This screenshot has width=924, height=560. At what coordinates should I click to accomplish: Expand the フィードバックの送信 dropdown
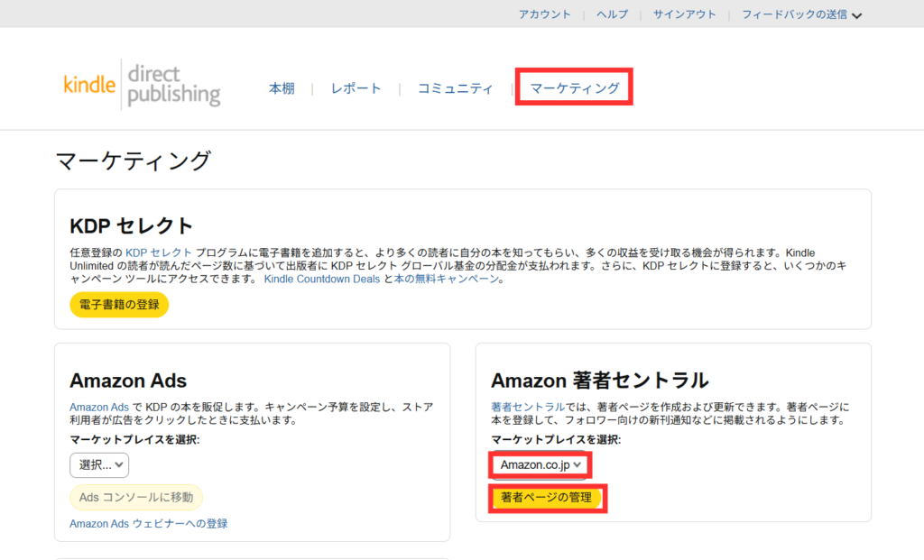[x=801, y=14]
